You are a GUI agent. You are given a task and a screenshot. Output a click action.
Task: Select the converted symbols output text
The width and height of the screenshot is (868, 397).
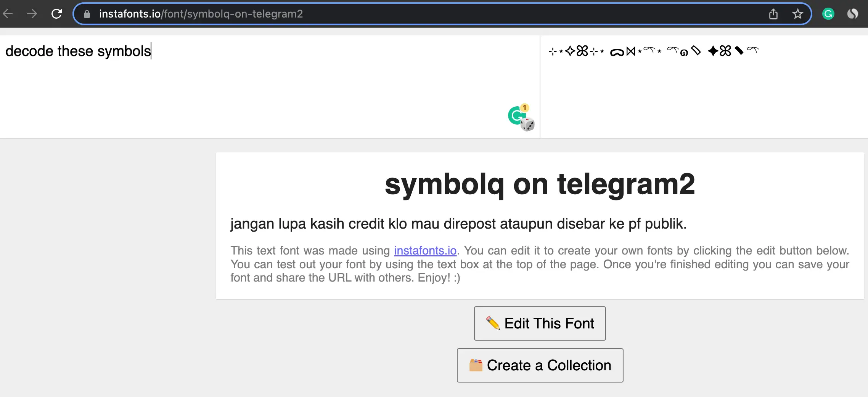click(653, 51)
